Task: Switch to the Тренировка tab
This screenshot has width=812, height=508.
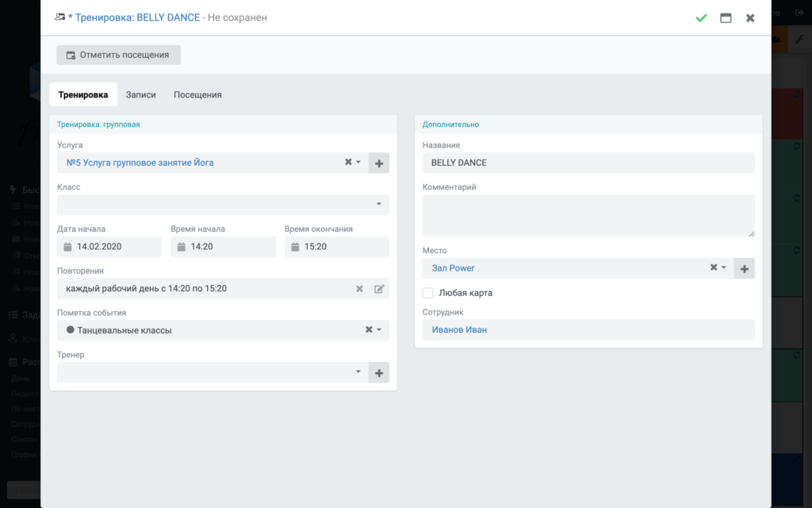Action: click(x=82, y=94)
